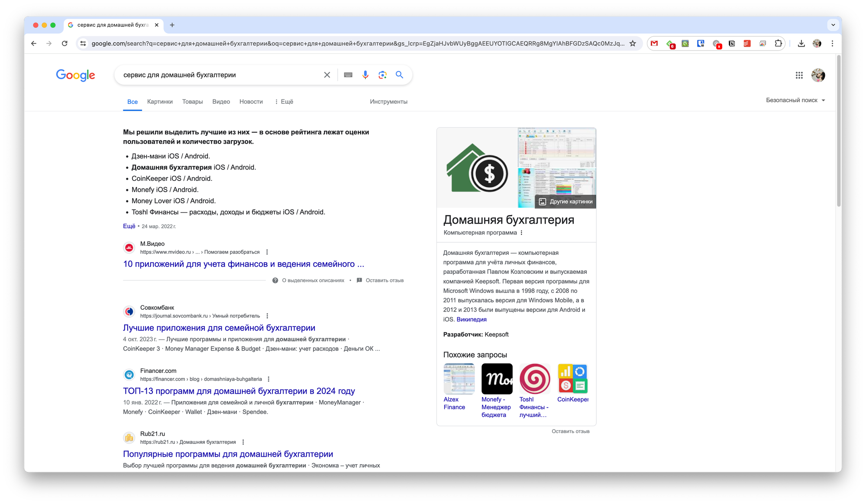Clear the search query with X
Viewport: 866px width, 504px height.
327,75
